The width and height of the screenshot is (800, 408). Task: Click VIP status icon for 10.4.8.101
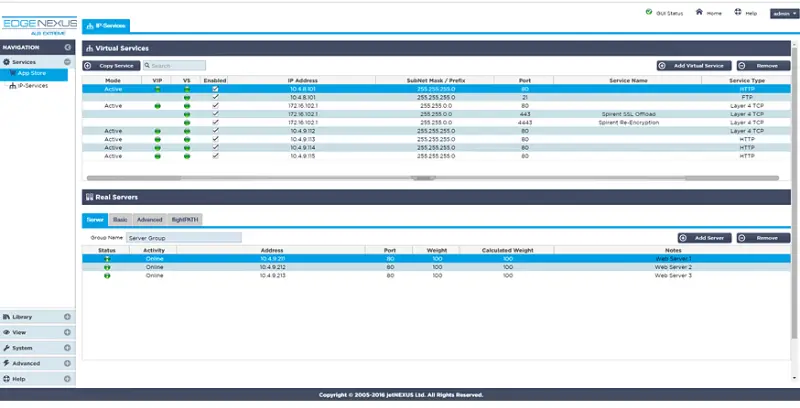point(158,89)
